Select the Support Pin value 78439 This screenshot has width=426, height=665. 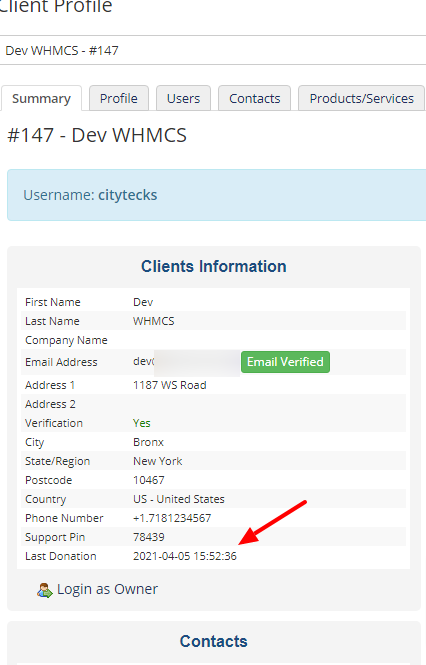pos(149,537)
